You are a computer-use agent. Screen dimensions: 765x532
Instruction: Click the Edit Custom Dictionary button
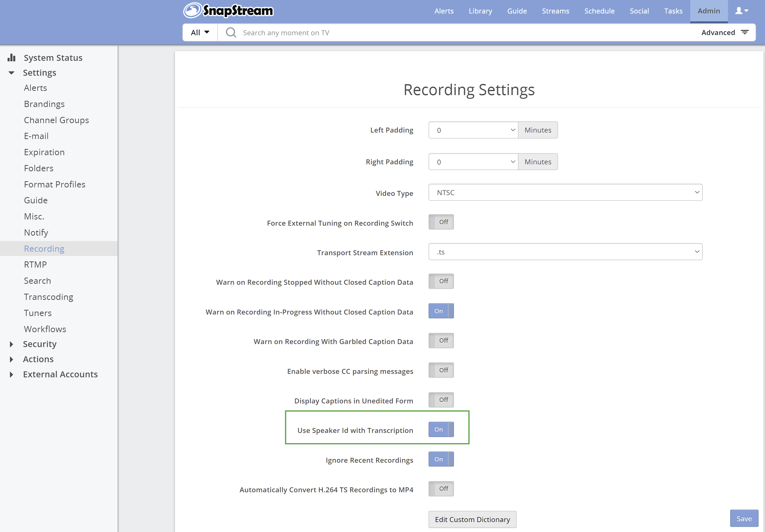pos(472,519)
